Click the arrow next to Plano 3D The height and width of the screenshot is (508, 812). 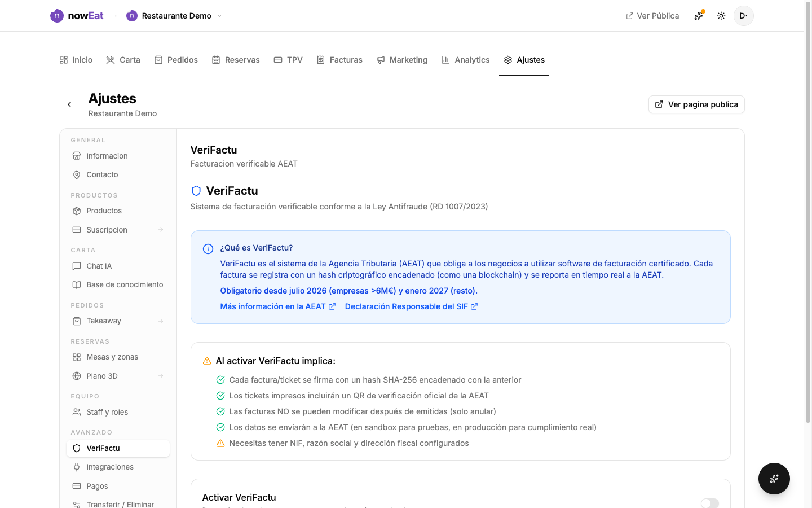point(161,376)
